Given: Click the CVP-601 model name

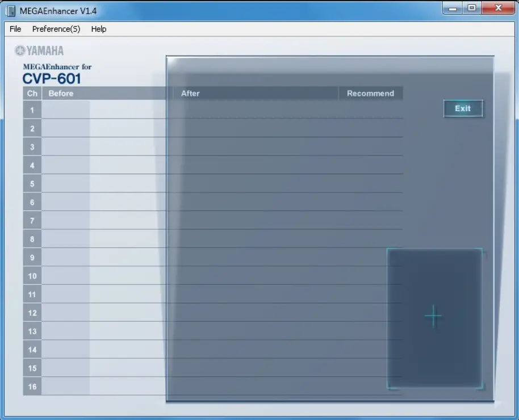Looking at the screenshot, I should tap(53, 78).
